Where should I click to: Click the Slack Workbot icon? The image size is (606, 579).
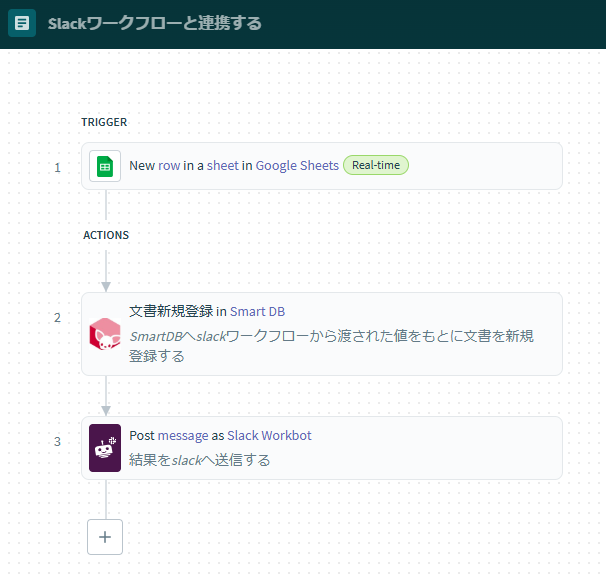point(105,448)
